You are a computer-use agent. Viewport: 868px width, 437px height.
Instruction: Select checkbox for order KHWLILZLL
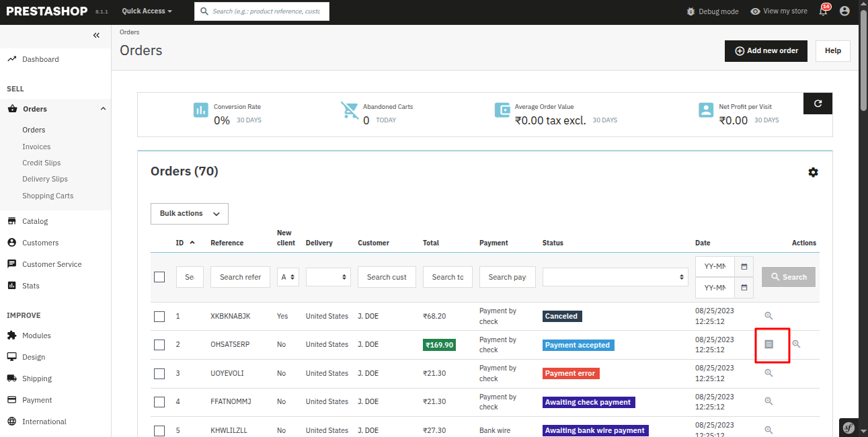tap(159, 430)
